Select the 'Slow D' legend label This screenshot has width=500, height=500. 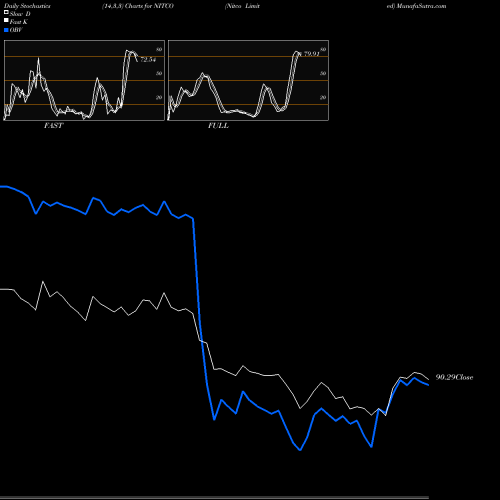click(x=20, y=14)
